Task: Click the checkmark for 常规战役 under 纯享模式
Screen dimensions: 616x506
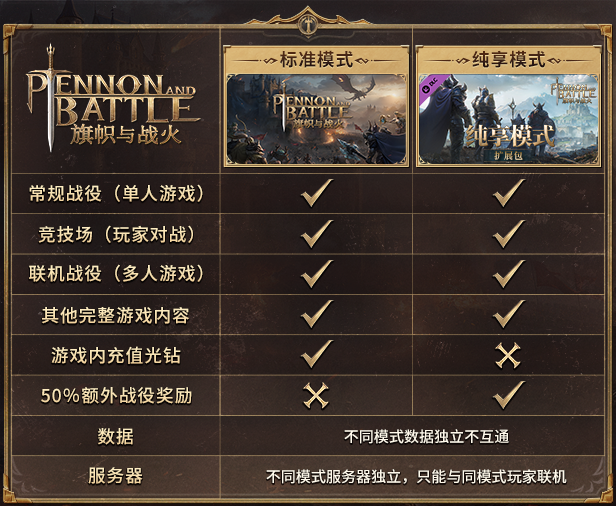Action: 509,193
